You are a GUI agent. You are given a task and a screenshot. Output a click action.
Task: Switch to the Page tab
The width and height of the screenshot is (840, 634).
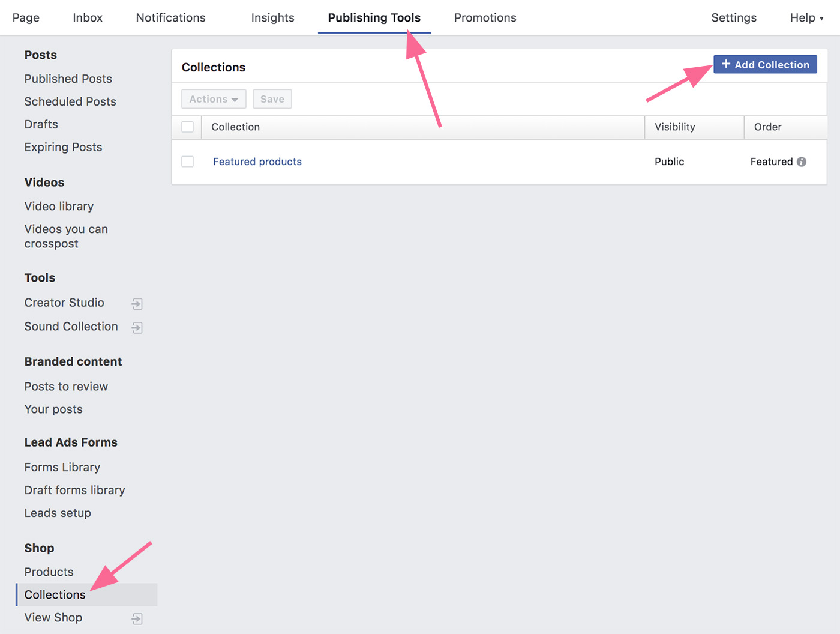coord(26,18)
